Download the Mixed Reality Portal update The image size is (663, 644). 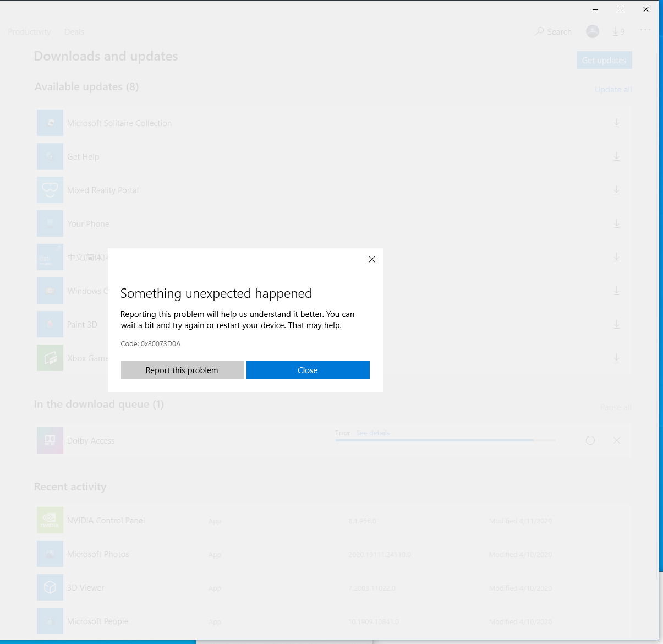(617, 190)
